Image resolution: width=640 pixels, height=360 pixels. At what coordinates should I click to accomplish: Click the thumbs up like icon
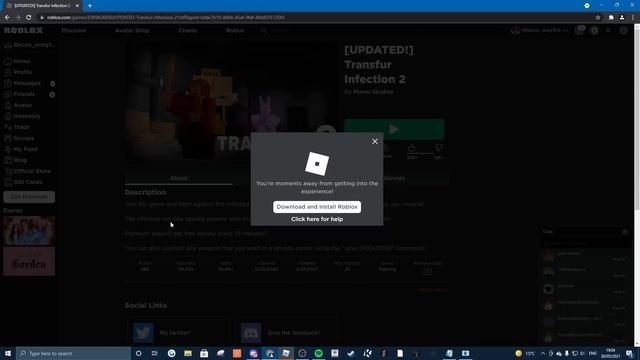(x=412, y=148)
